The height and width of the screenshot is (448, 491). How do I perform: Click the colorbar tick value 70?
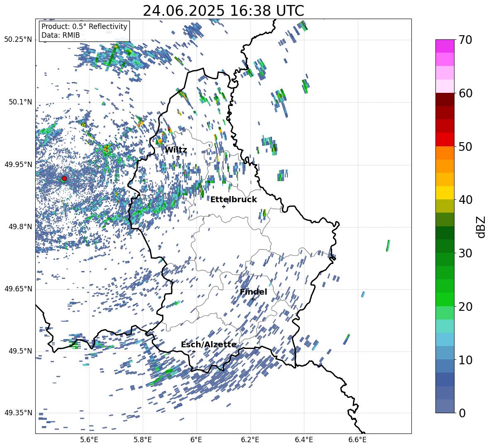tap(465, 40)
